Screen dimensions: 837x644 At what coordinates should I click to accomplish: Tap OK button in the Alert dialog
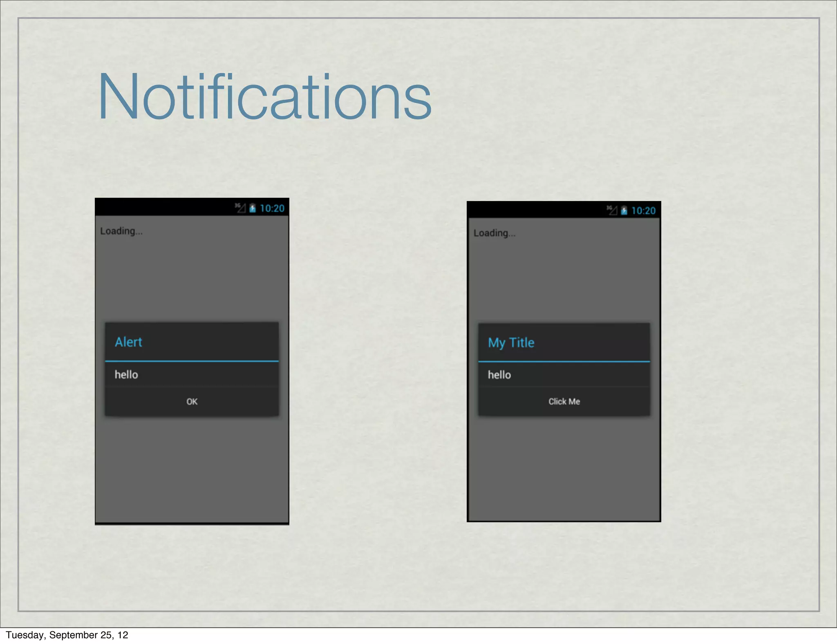coord(192,401)
